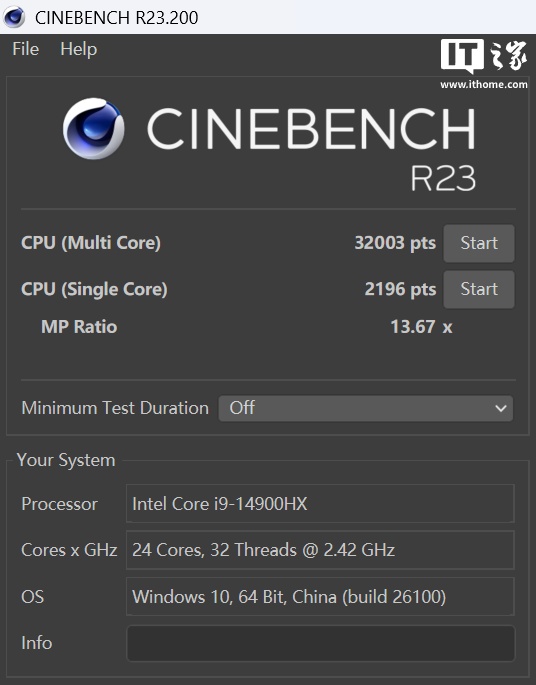This screenshot has height=685, width=536.
Task: Click the MP Ratio value 13.67 x
Action: tap(421, 327)
